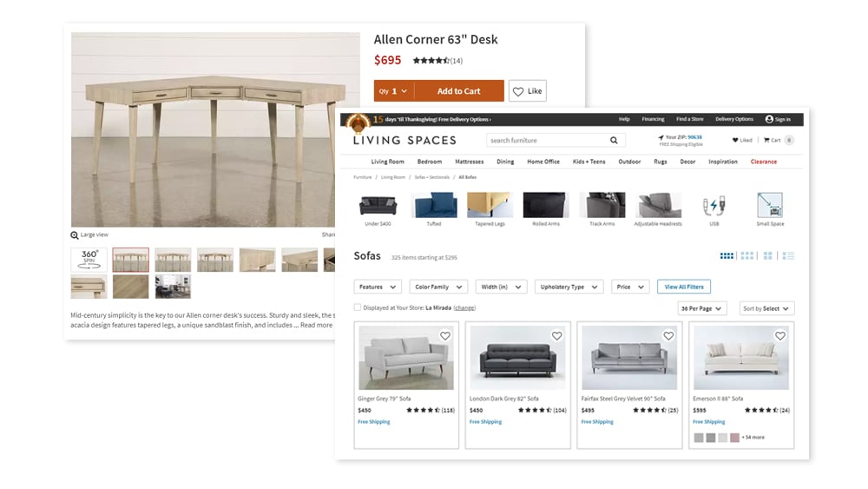Open the Qty dropdown on desk page
868x489 pixels.
pyautogui.click(x=393, y=91)
